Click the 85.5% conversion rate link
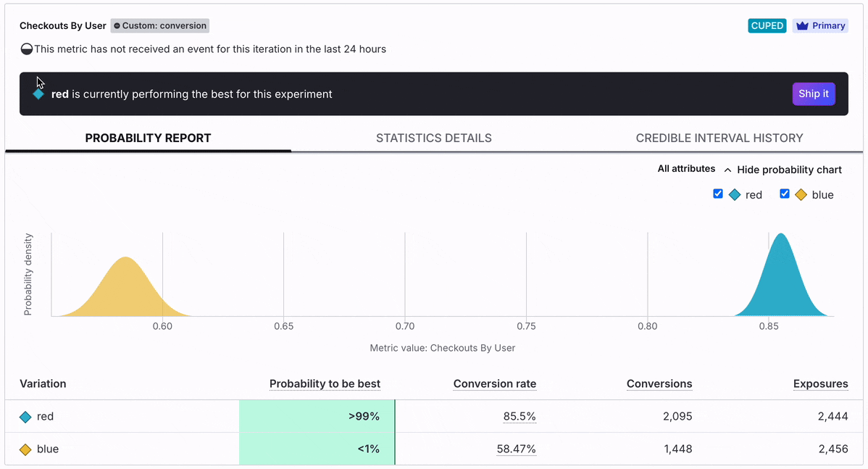Image resolution: width=868 pixels, height=469 pixels. coord(519,417)
